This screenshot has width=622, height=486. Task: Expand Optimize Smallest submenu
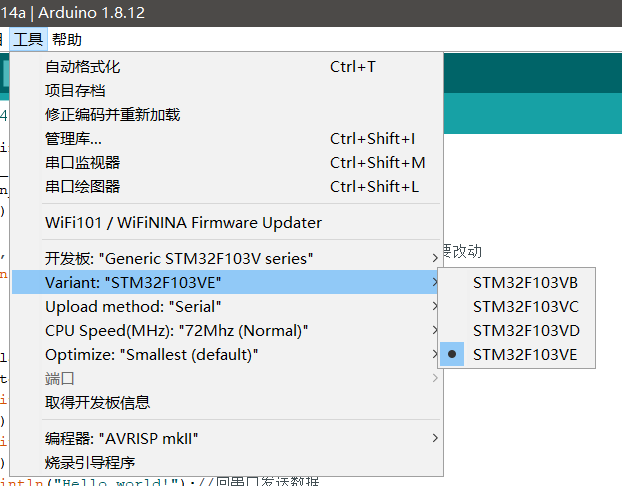click(x=227, y=355)
